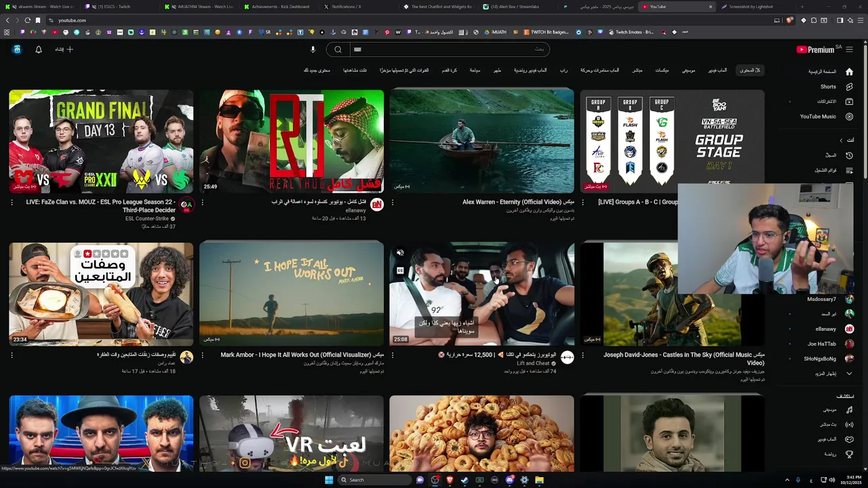The image size is (868, 488).
Task: Start voice search with the microphone
Action: [313, 49]
